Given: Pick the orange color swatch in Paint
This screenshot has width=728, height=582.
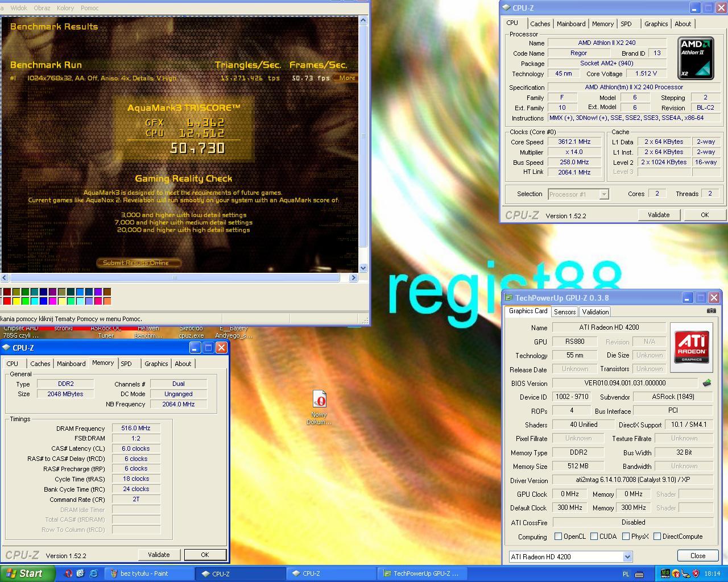Looking at the screenshot, I should 107,301.
